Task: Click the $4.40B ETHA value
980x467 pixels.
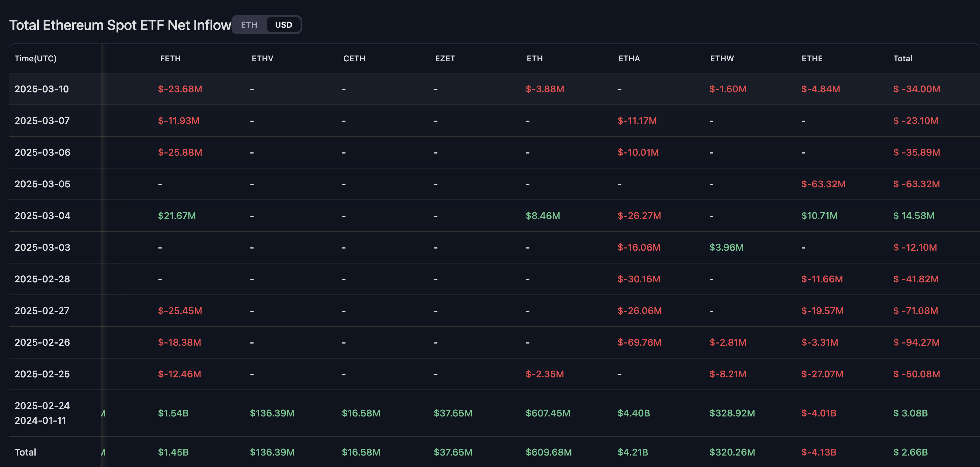Action: click(x=634, y=413)
